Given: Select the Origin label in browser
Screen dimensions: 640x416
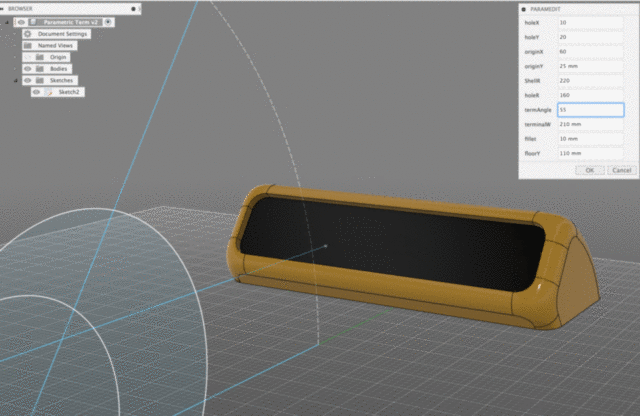Looking at the screenshot, I should click(x=58, y=57).
